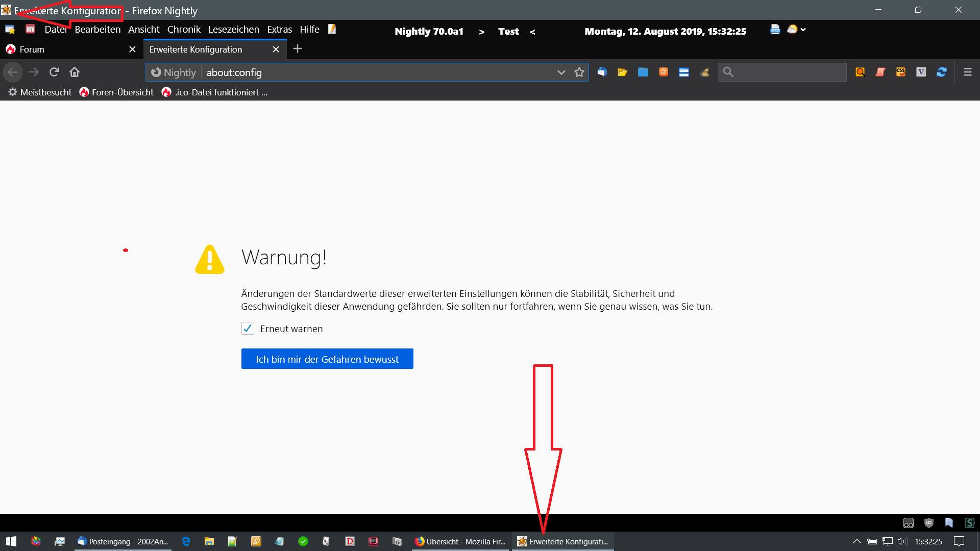Show hidden system tray icons
This screenshot has width=980, height=551.
point(856,541)
